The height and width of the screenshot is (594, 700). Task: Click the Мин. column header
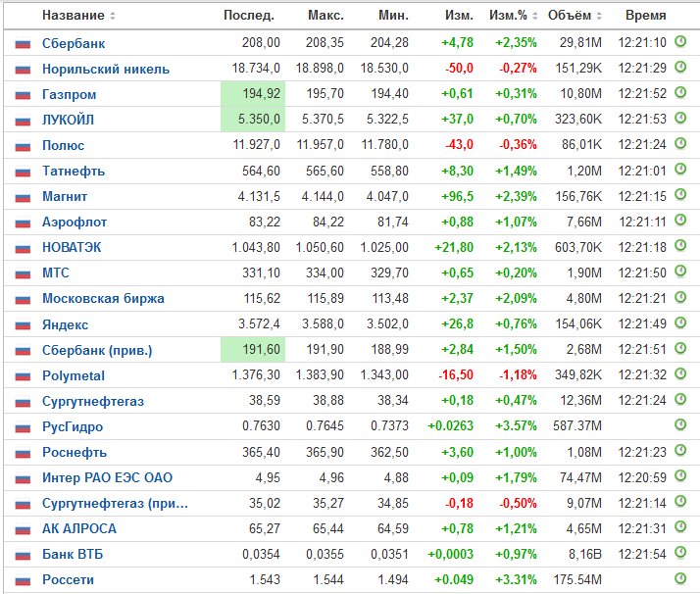coord(393,15)
